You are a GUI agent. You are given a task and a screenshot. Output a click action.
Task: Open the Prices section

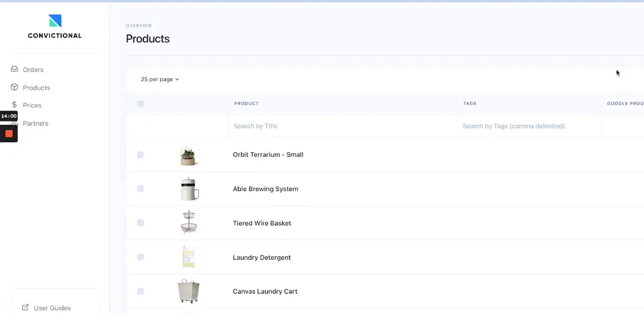pyautogui.click(x=32, y=105)
